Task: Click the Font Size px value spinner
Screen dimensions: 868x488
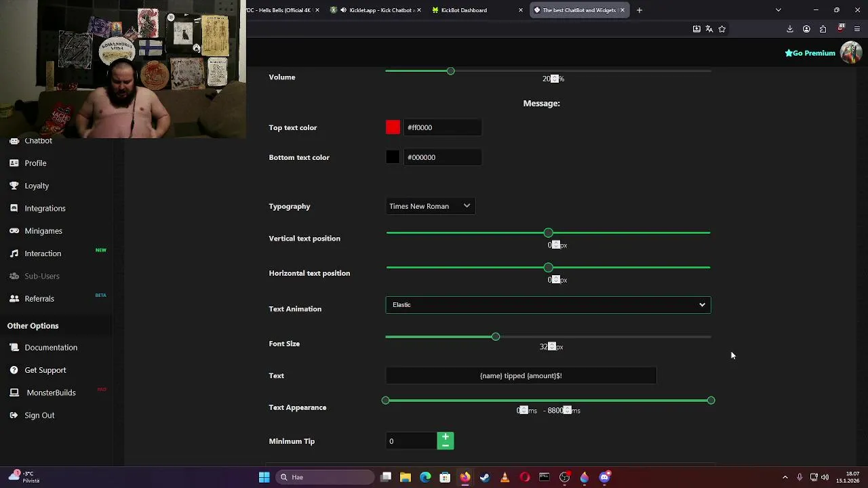Action: tap(551, 347)
